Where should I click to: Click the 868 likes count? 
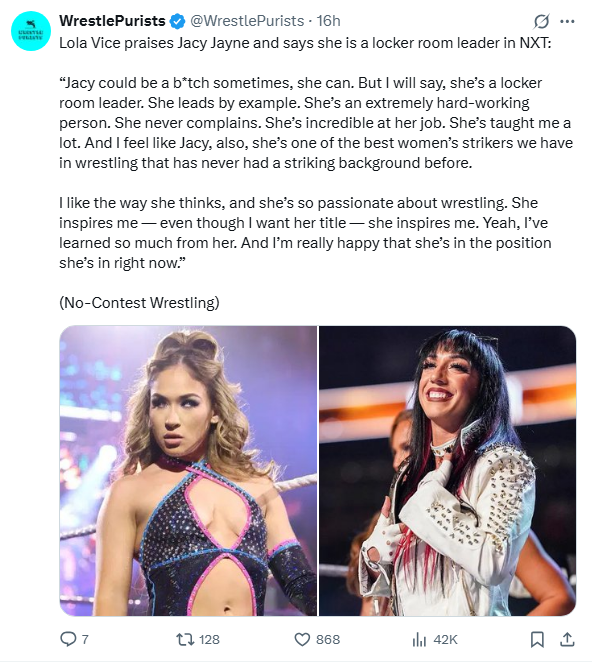[x=328, y=639]
